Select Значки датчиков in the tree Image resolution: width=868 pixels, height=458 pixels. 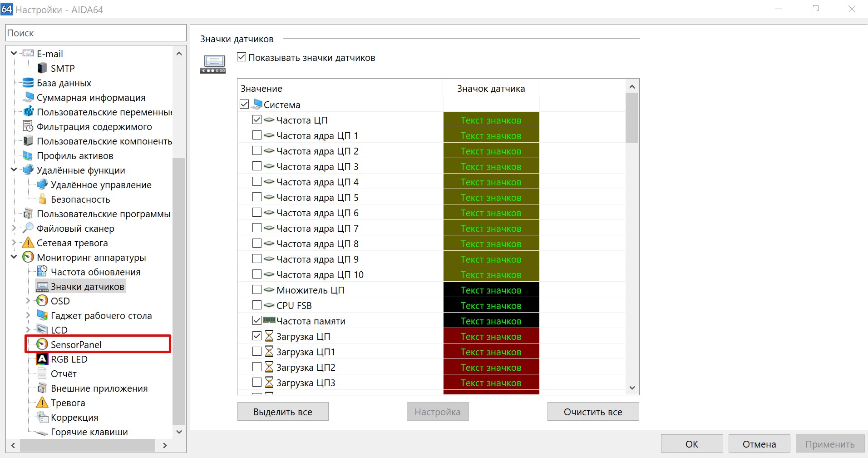pyautogui.click(x=87, y=286)
